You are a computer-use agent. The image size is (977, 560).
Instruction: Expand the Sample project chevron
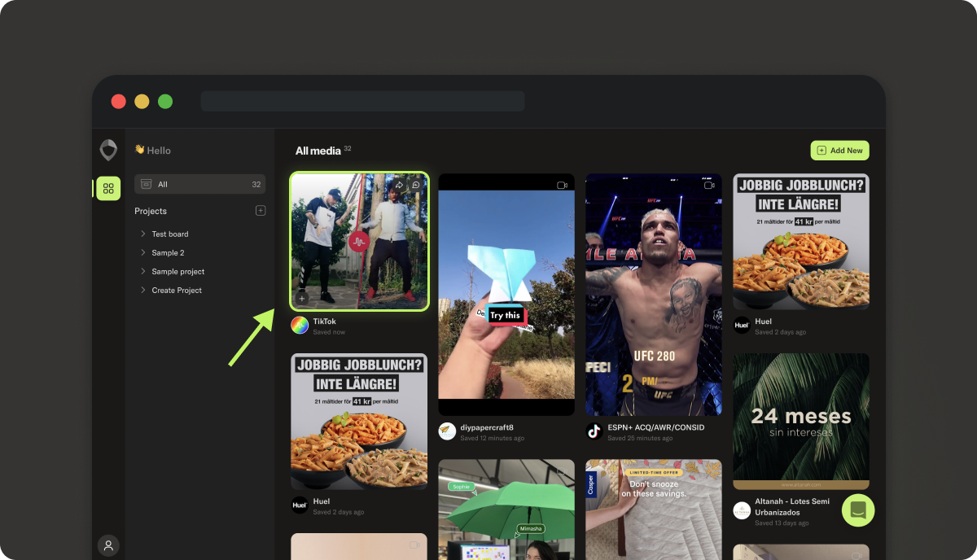143,271
